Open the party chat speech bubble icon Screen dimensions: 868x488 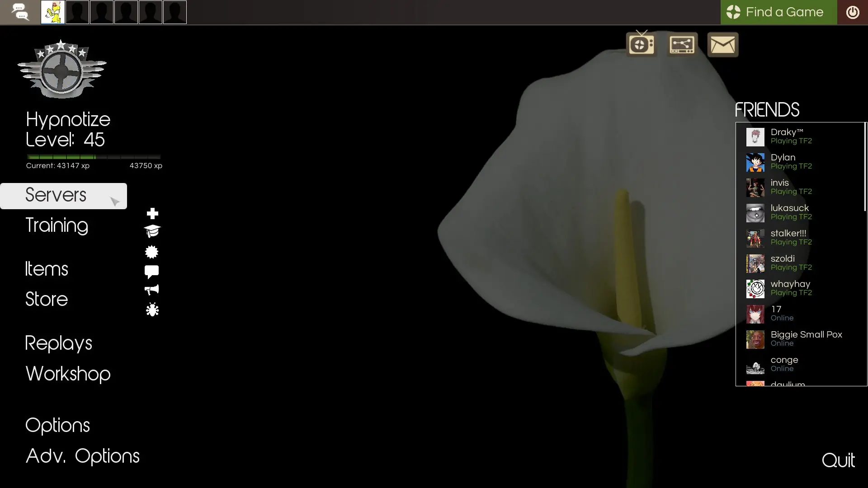click(x=20, y=12)
